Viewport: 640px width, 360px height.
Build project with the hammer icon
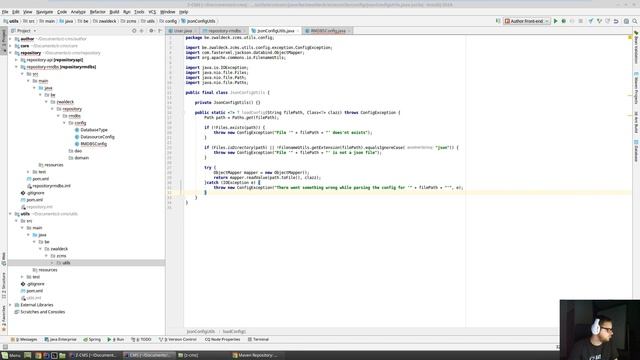point(498,21)
